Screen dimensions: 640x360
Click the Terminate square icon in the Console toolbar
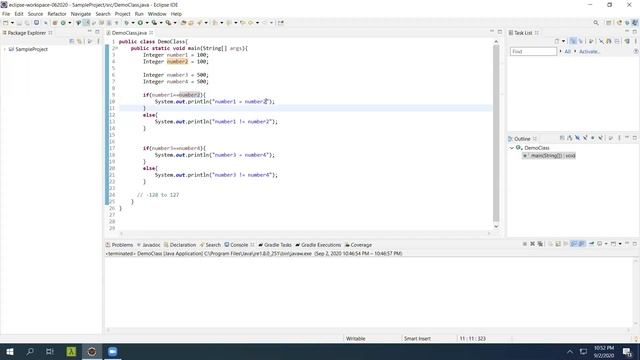525,244
